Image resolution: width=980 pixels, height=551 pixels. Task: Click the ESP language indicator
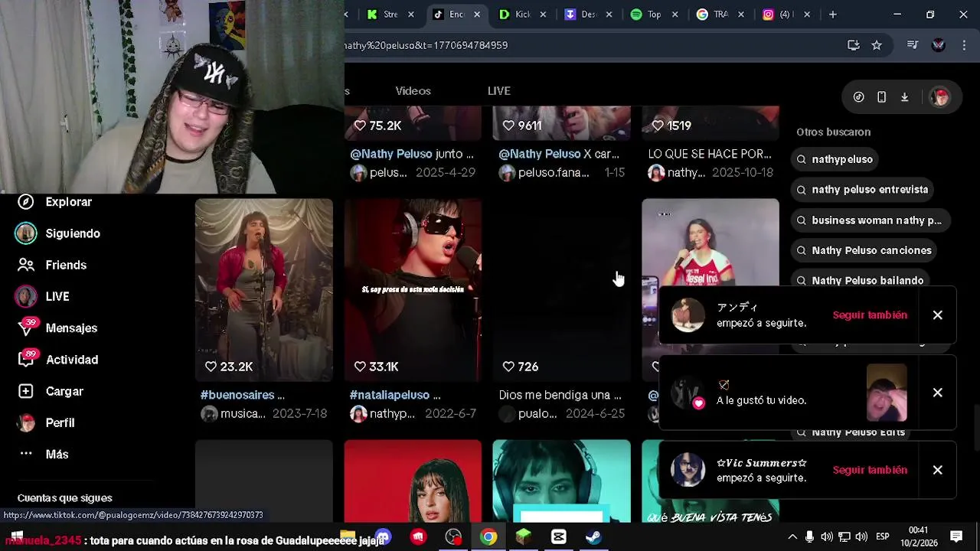(x=882, y=537)
